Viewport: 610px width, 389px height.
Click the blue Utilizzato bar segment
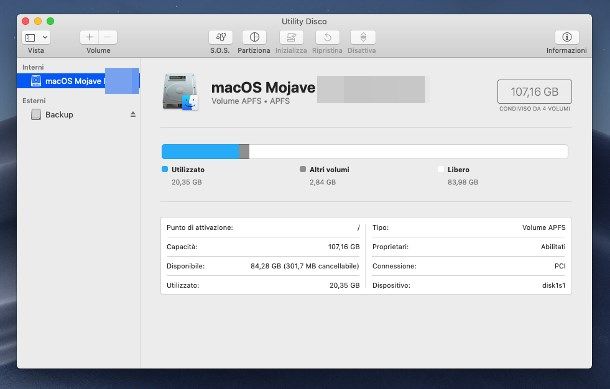pos(200,151)
